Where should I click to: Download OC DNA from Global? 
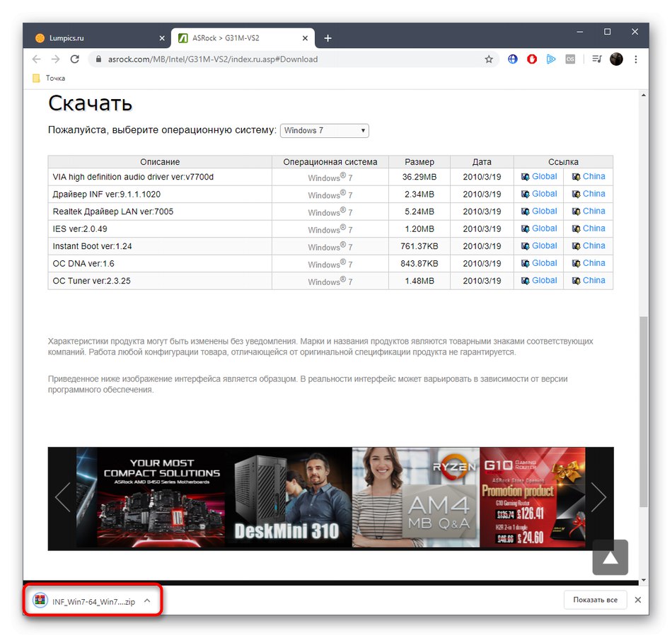[544, 263]
